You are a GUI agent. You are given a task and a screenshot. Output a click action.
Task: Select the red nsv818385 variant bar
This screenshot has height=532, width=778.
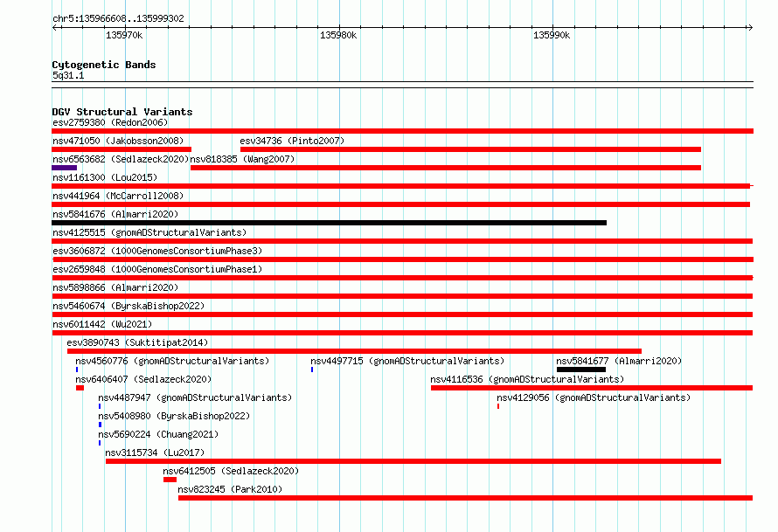coord(446,168)
